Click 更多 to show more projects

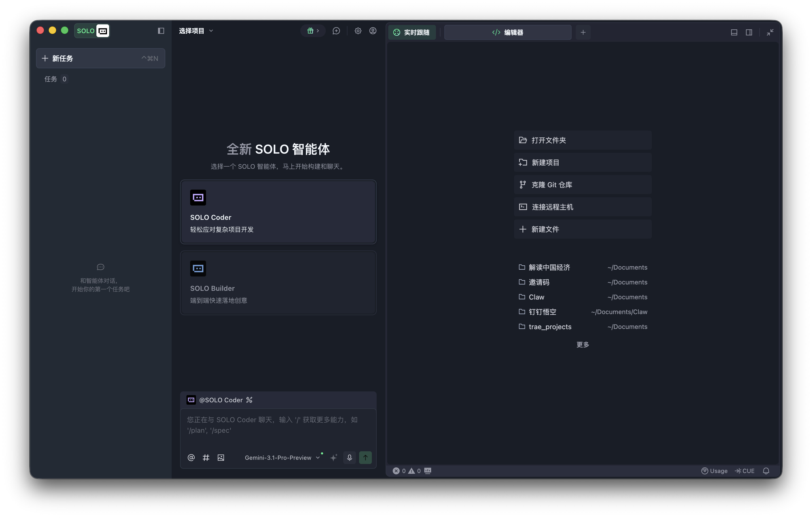(582, 344)
